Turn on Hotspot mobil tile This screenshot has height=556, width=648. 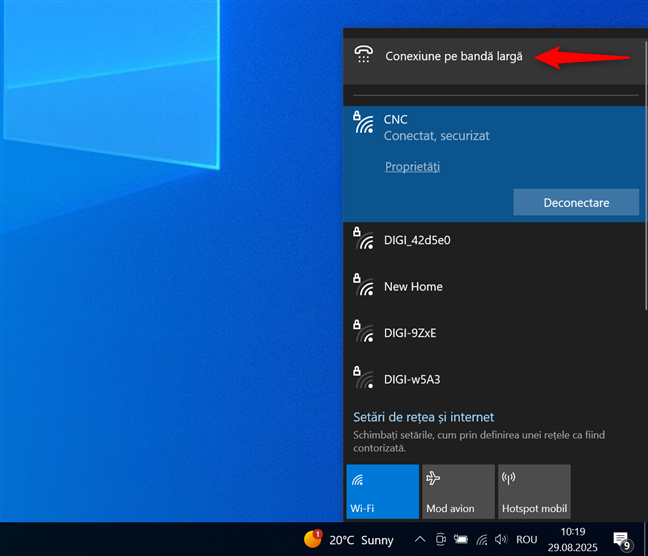pyautogui.click(x=534, y=491)
